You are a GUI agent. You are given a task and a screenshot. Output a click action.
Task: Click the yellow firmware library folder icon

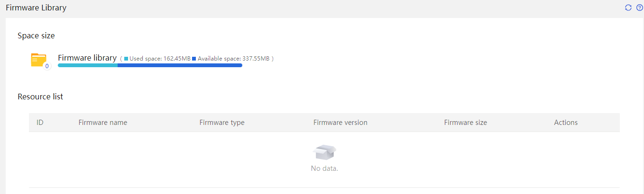click(x=39, y=60)
